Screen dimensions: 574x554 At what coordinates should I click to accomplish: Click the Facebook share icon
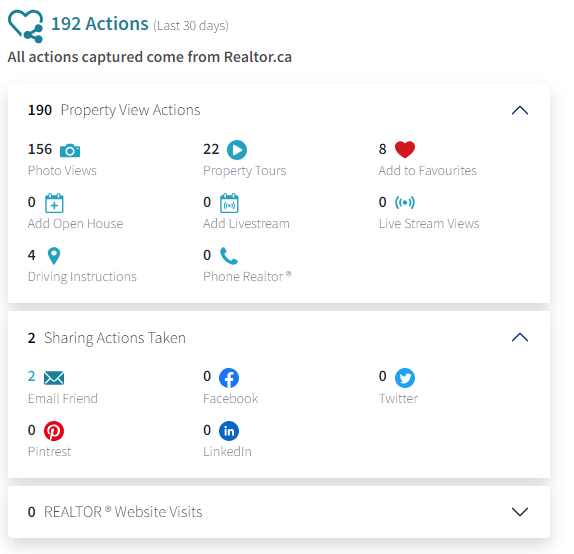(229, 378)
